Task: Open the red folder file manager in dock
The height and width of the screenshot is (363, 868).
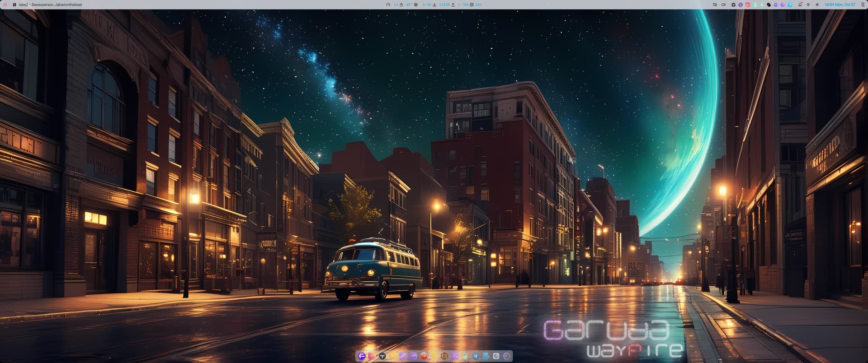Action: (372, 356)
